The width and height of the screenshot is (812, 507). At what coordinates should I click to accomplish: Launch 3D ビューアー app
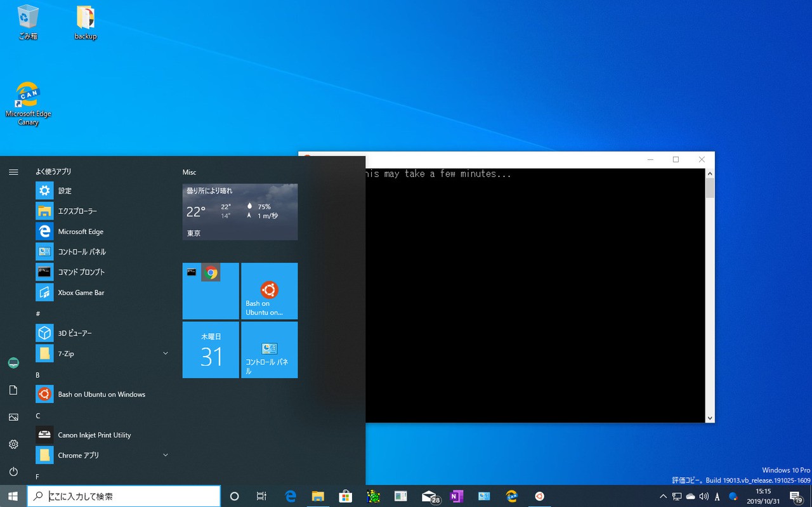coord(75,333)
